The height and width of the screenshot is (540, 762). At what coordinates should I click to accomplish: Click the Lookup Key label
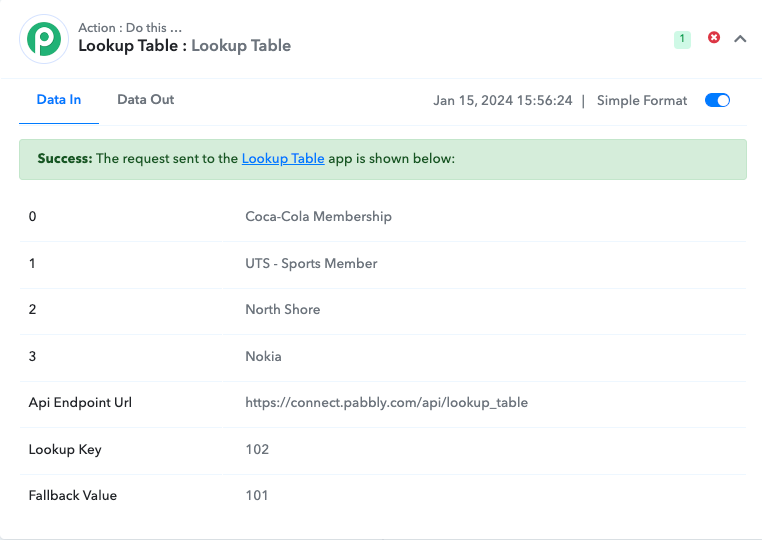[65, 450]
